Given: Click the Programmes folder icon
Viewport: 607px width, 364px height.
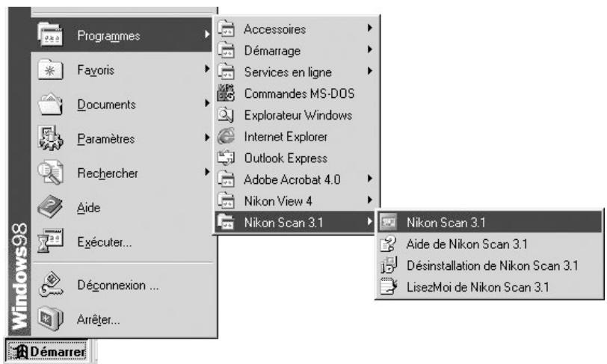Looking at the screenshot, I should (x=50, y=35).
